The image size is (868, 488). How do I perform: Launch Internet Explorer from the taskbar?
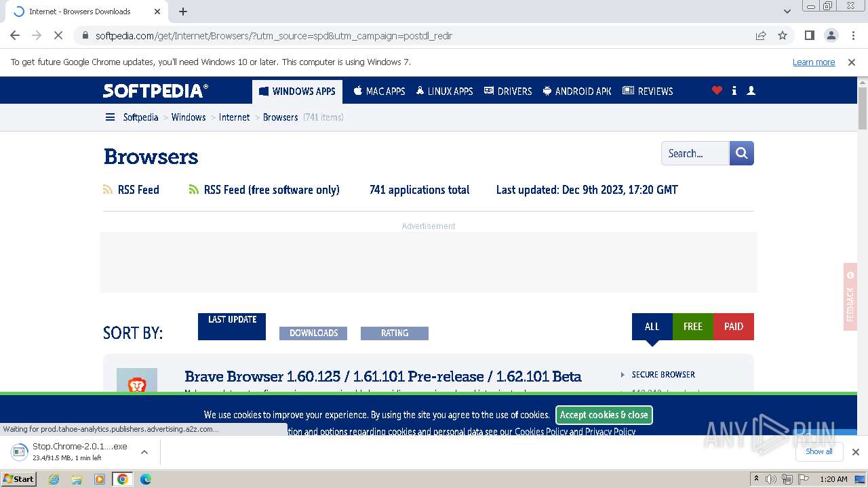point(54,479)
